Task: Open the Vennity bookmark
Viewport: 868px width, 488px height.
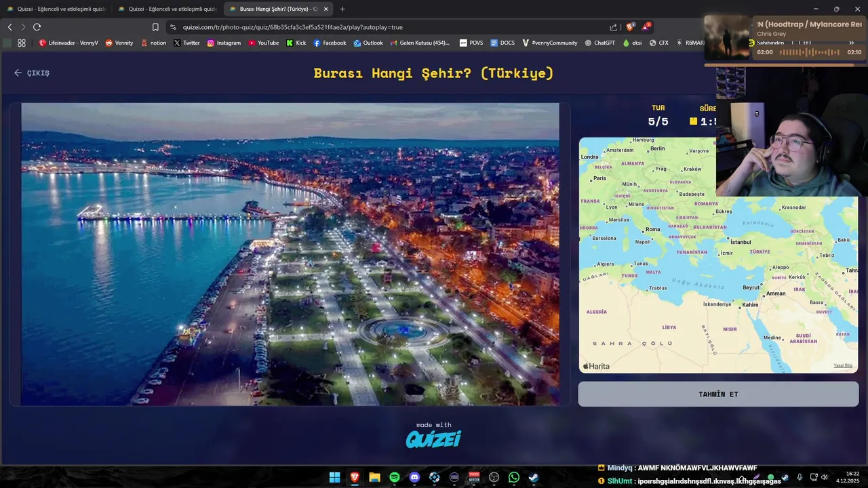Action: click(119, 43)
